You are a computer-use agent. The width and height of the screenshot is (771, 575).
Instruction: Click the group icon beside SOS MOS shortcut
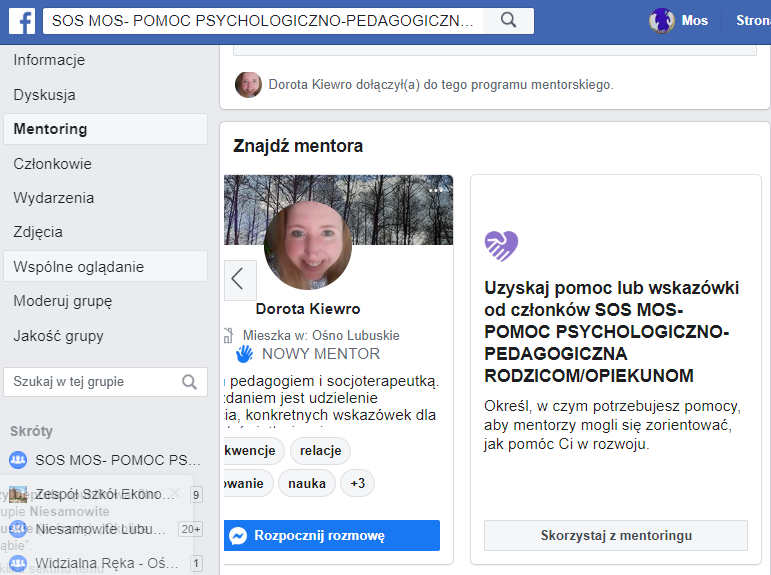(x=18, y=460)
